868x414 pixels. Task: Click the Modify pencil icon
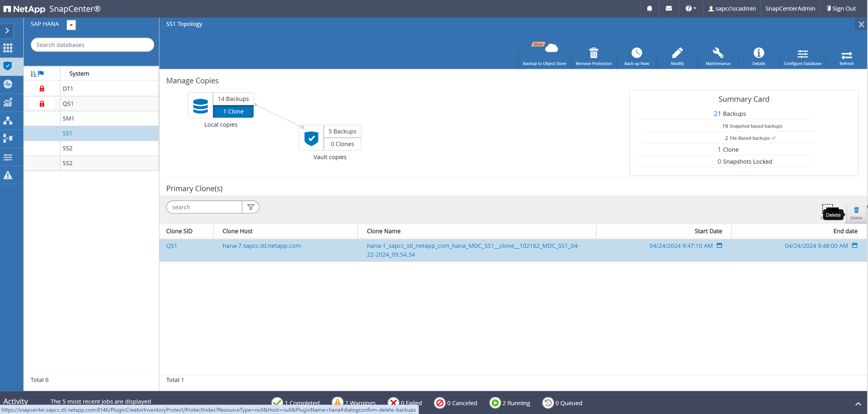click(x=677, y=53)
